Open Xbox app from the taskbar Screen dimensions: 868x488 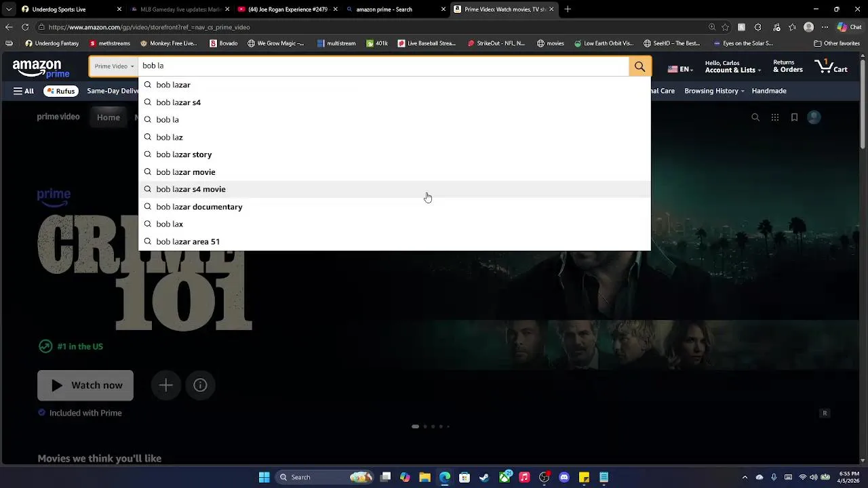505,477
